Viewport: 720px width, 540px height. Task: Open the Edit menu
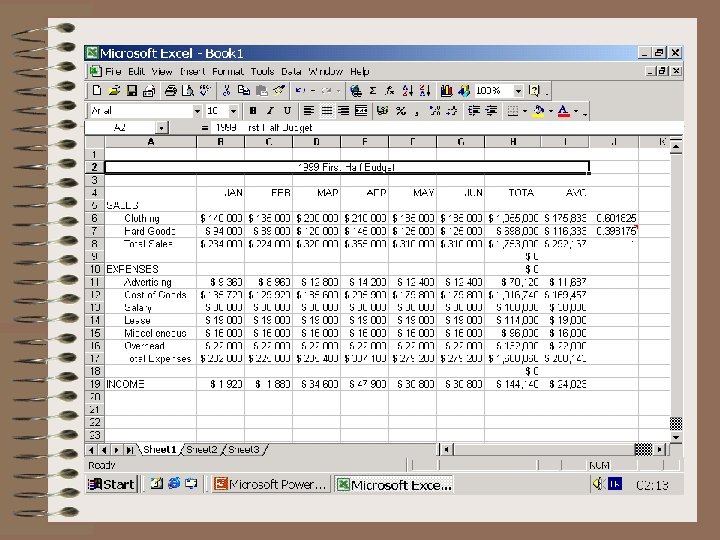[136, 71]
